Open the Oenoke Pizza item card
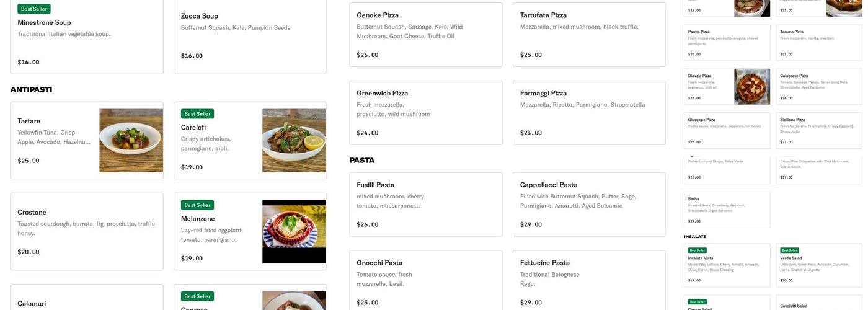 click(x=426, y=35)
